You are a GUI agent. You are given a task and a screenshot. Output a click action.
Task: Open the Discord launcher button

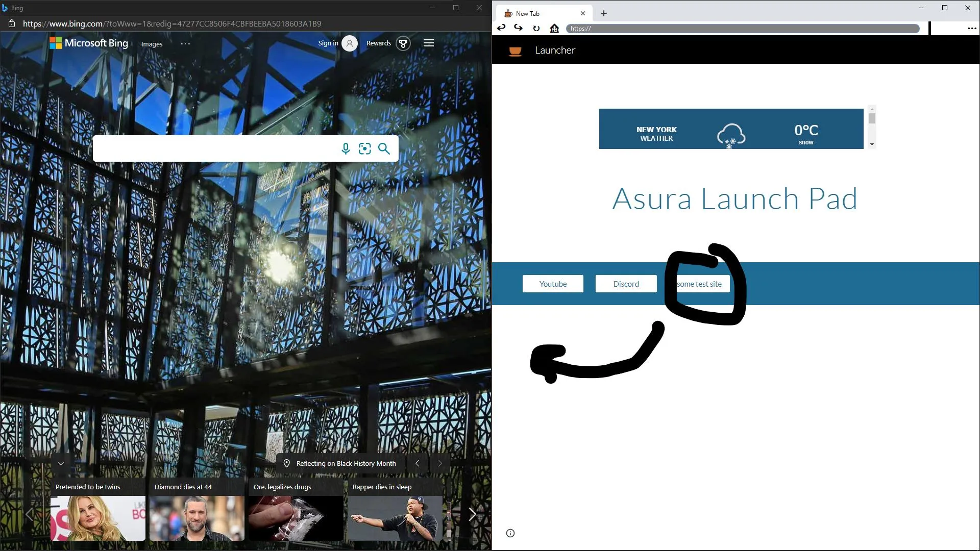626,284
